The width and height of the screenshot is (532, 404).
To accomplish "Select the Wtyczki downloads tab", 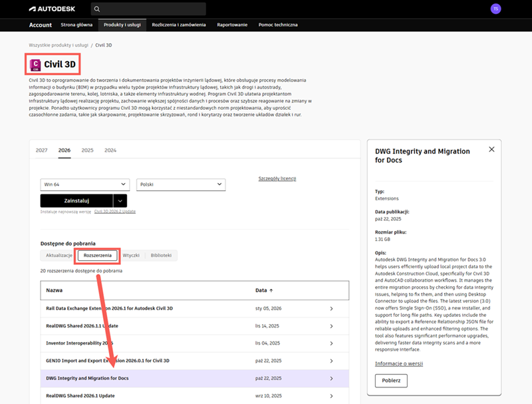I will click(x=131, y=256).
